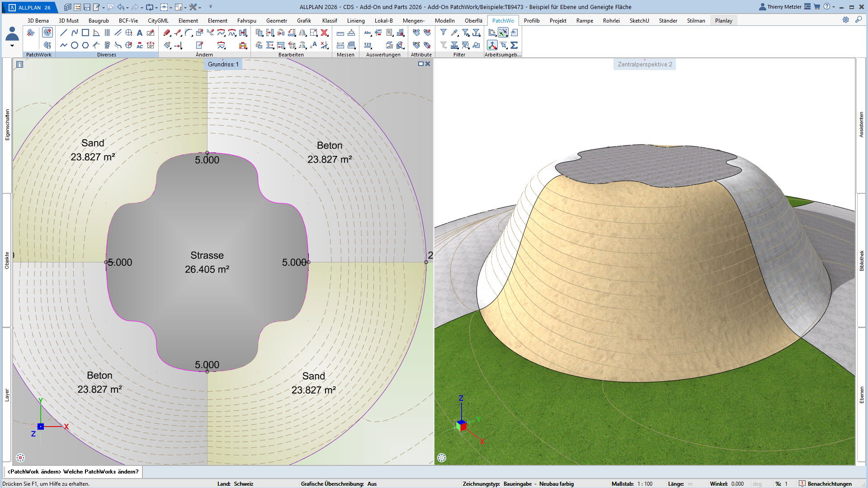This screenshot has height=488, width=868.
Task: Select the Text 'A' tool
Action: coord(140,33)
